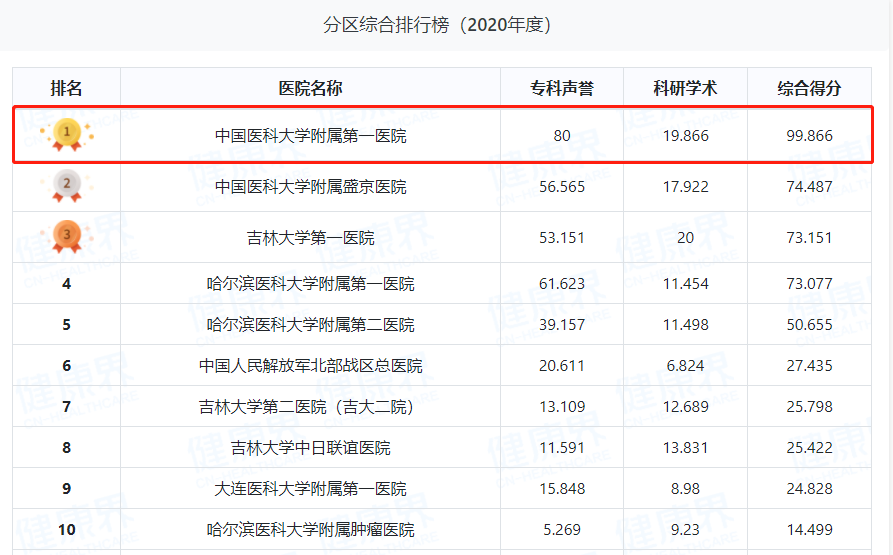Select hospital 大连医科大学附属第一医院
893x555 pixels.
click(x=310, y=488)
